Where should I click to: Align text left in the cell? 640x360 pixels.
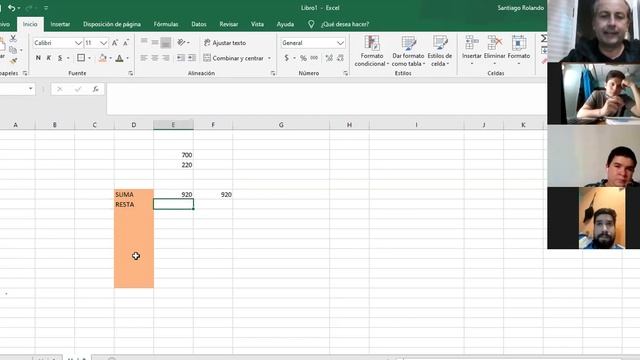pyautogui.click(x=144, y=58)
